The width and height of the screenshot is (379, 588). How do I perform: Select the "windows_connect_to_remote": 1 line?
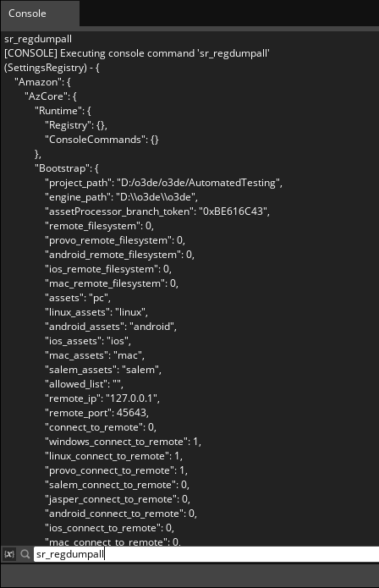coord(123,442)
